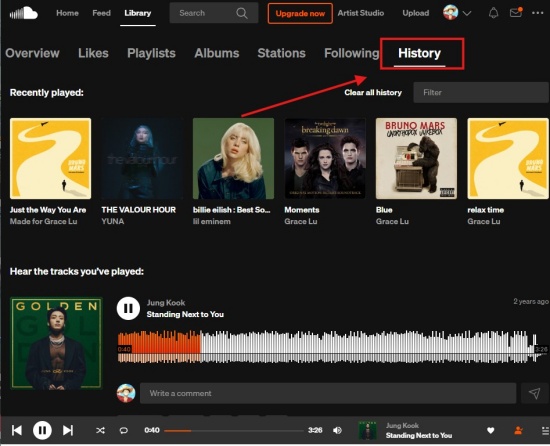This screenshot has height=446, width=550.
Task: Click Standing Next to You in player bar
Action: (x=419, y=435)
